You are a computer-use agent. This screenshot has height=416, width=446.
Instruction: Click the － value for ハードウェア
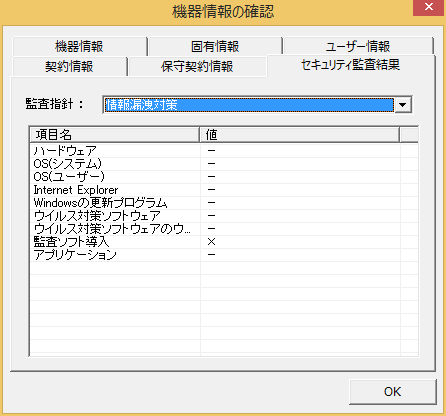coord(211,151)
